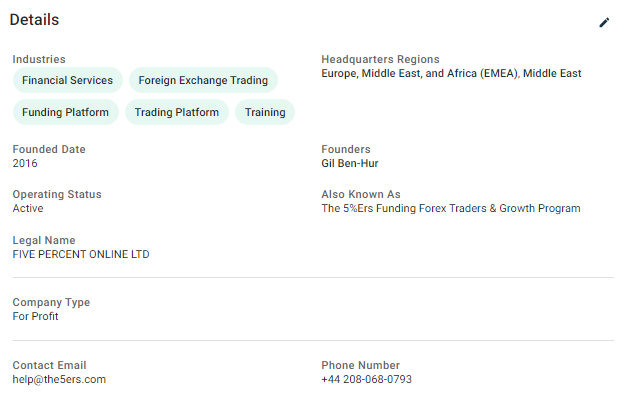Click the Europe, Middle East, and Africa (EMEA) region
Image resolution: width=626 pixels, height=400 pixels.
[420, 73]
